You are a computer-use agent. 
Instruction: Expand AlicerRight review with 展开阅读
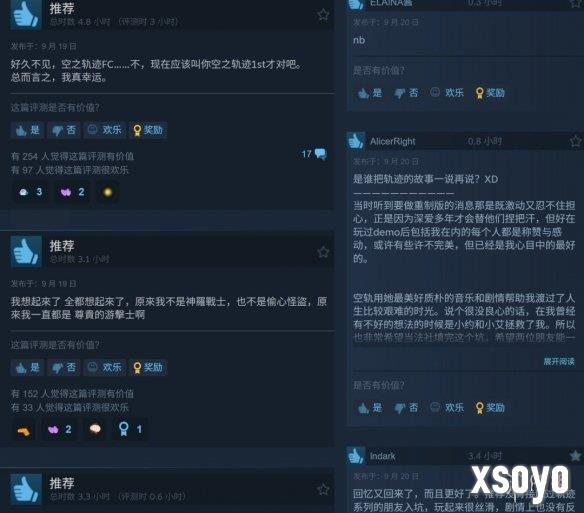click(x=559, y=361)
